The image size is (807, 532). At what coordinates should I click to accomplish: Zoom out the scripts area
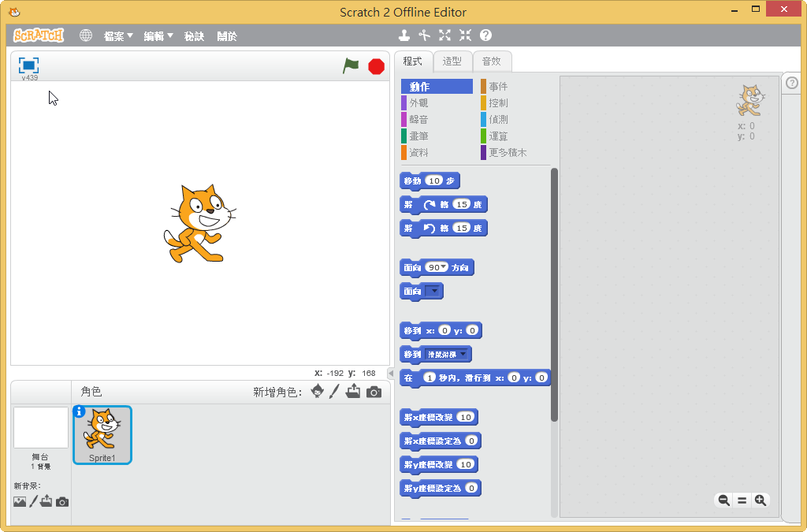723,500
